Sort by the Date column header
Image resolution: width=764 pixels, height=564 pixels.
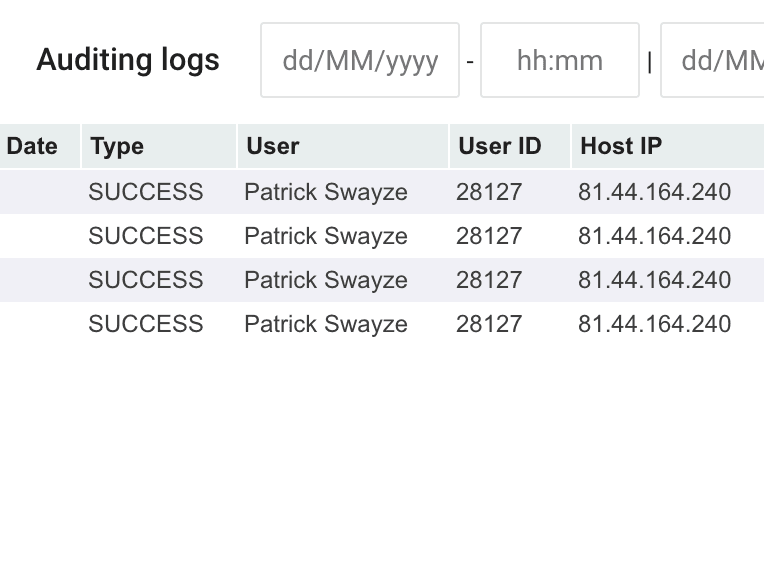pos(32,146)
